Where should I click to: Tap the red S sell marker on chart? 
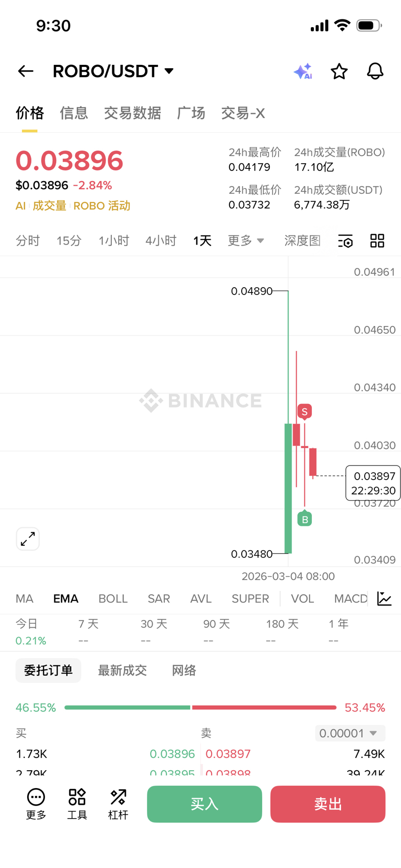304,411
